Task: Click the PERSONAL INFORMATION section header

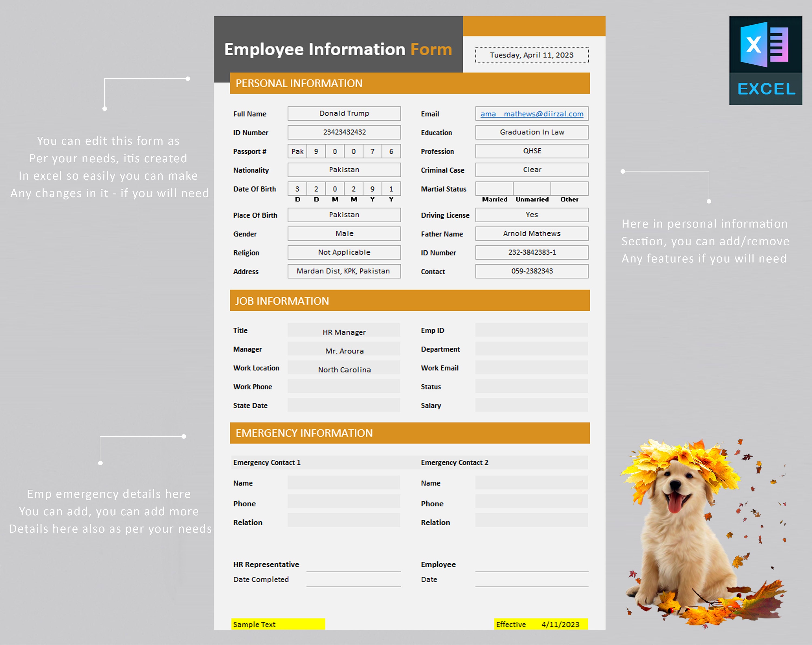Action: click(x=410, y=83)
